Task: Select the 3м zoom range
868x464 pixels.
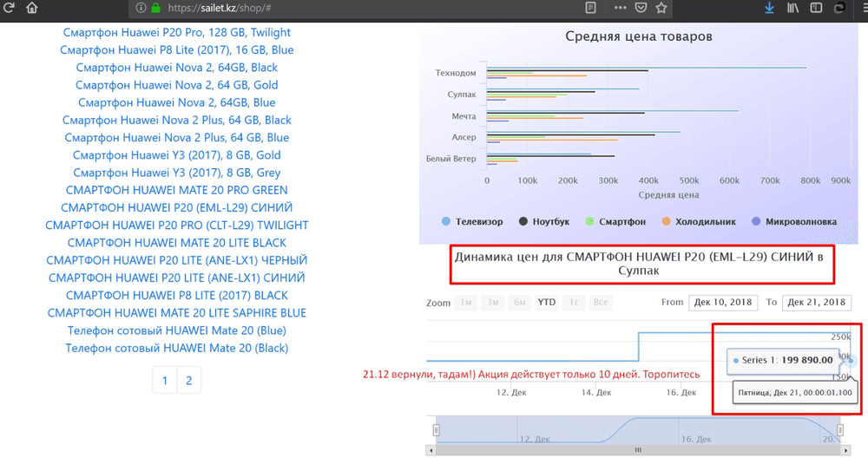Action: pos(493,303)
